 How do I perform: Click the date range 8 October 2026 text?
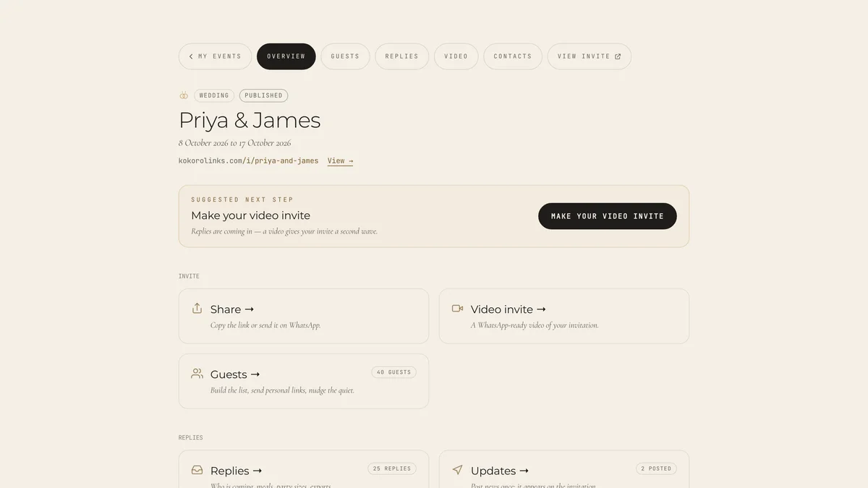(x=235, y=143)
